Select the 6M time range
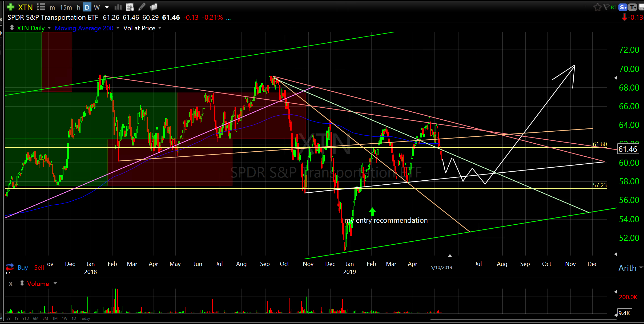The image size is (644, 324). pos(36,318)
